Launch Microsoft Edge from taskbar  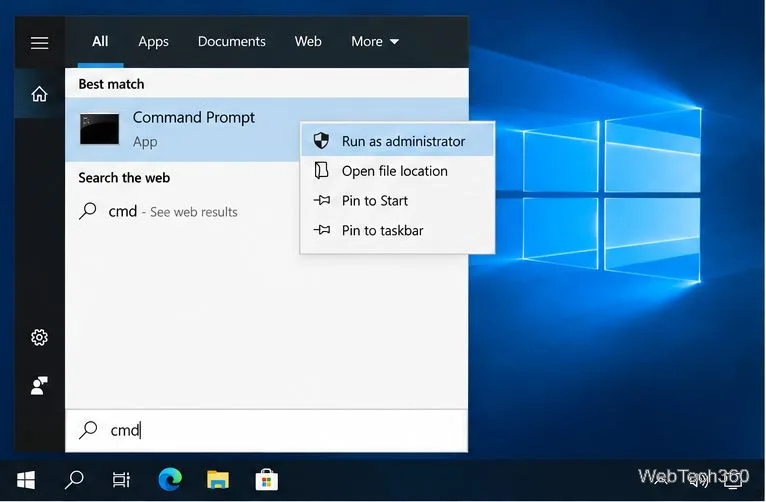point(170,479)
